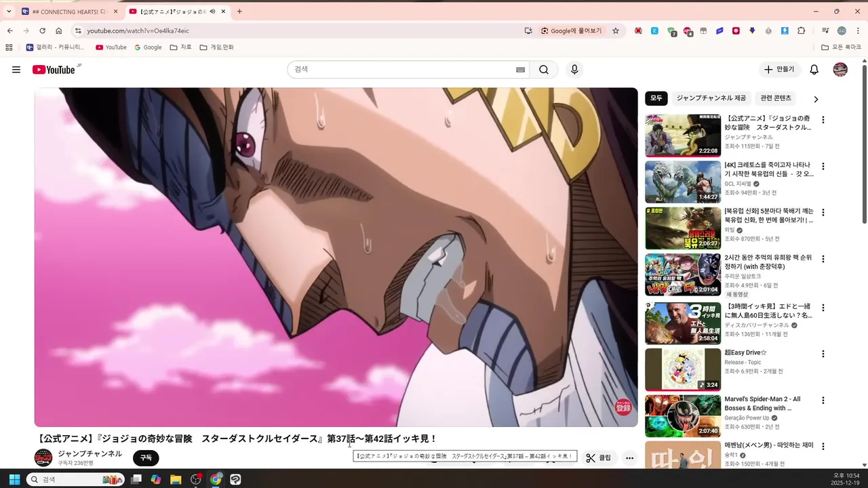Mute the playing YouTube tab audio
868x488 pixels.
213,12
